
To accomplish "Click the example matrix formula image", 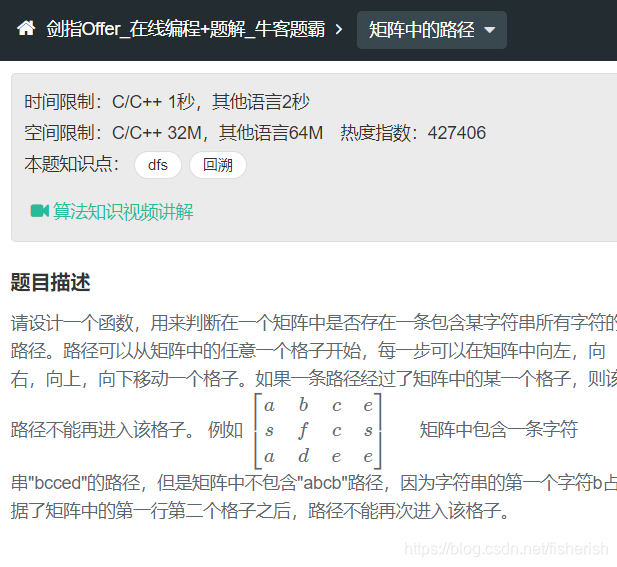I will pos(318,431).
